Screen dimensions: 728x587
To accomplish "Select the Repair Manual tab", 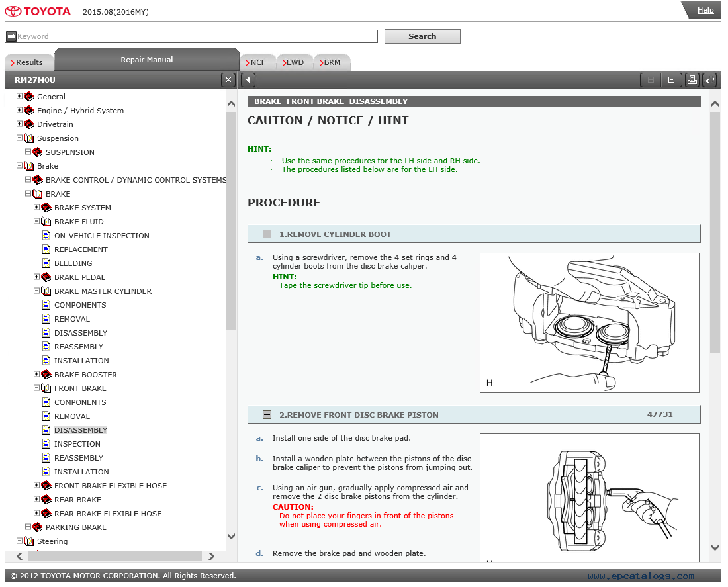I will point(147,60).
